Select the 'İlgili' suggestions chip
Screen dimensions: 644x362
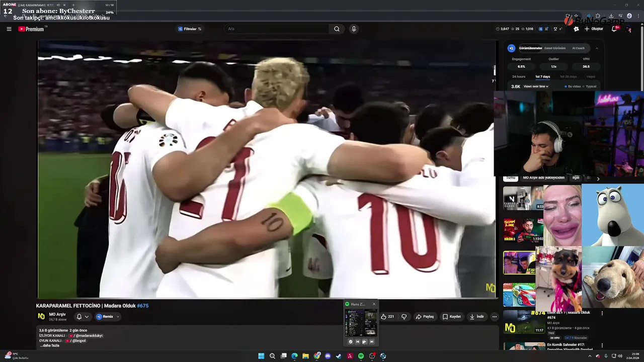tap(576, 177)
